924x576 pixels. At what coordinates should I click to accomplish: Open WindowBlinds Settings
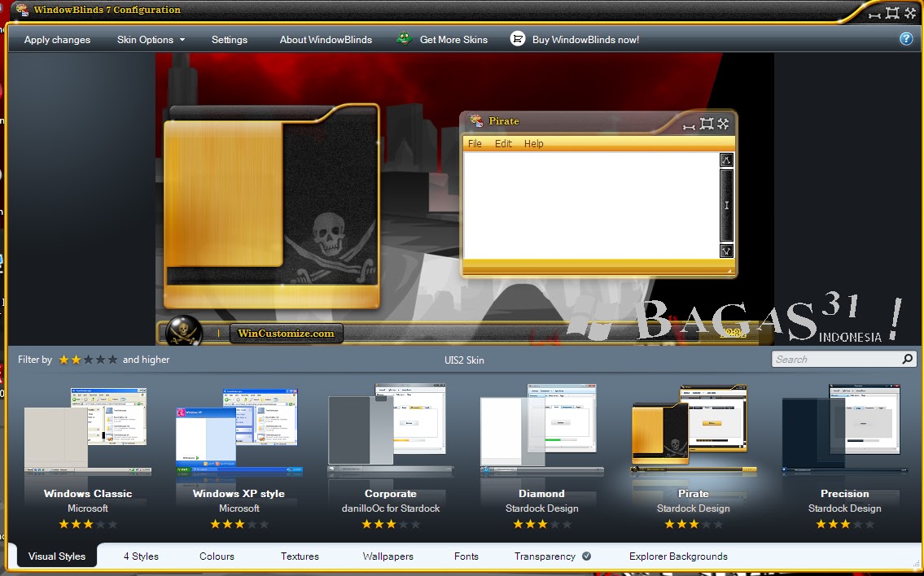(229, 38)
